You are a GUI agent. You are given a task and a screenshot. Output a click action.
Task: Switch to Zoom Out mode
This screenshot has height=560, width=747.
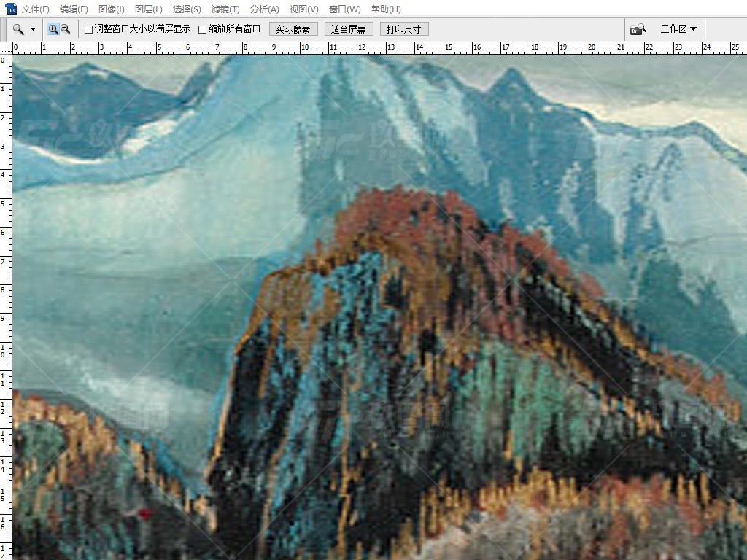click(x=65, y=29)
